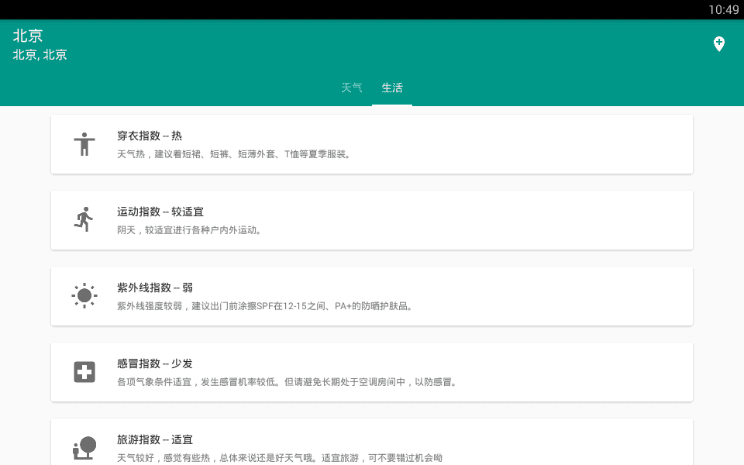Tap the 旅游指数 – 适宜 heading
The height and width of the screenshot is (465, 744).
pyautogui.click(x=155, y=440)
